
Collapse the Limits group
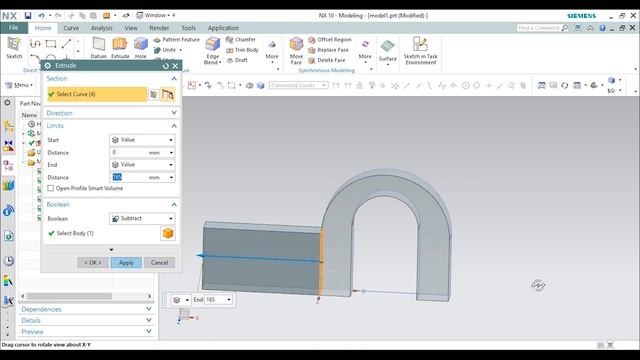pyautogui.click(x=174, y=126)
